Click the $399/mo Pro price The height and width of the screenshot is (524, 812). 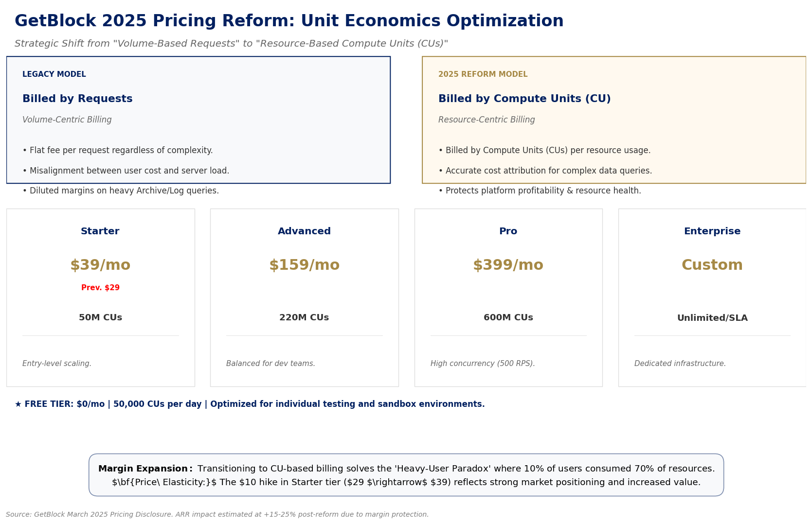point(508,265)
